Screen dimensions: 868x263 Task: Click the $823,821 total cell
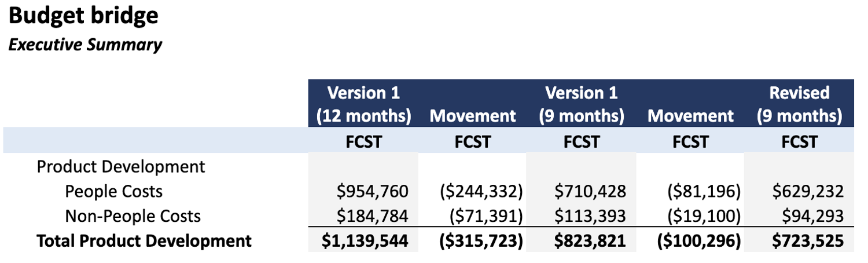click(x=590, y=240)
